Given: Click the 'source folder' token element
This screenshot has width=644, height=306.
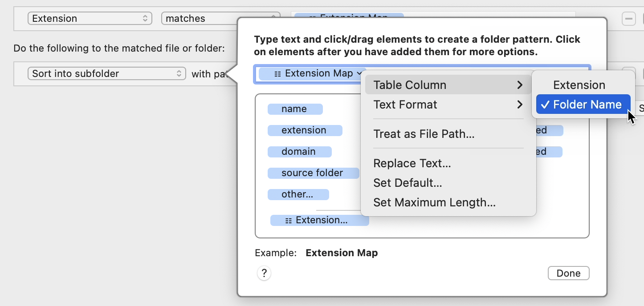Looking at the screenshot, I should [x=313, y=173].
